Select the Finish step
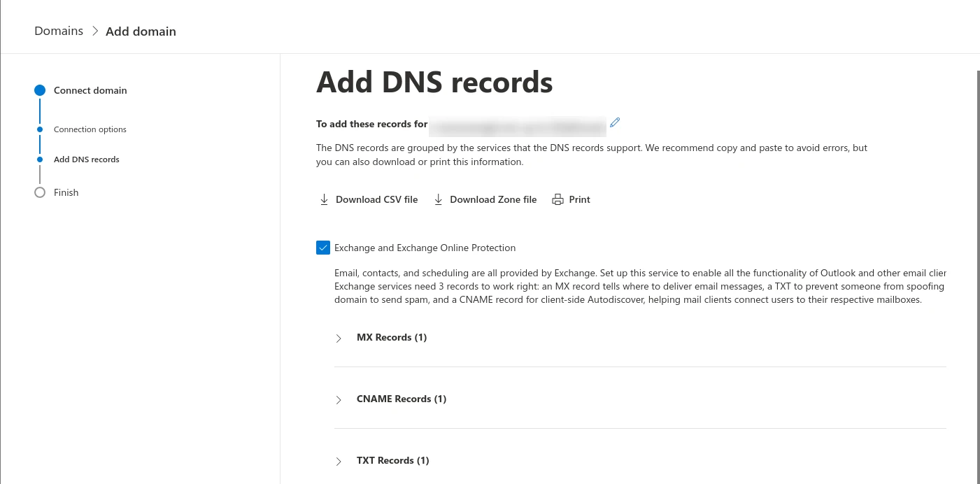Viewport: 980px width, 484px height. (66, 192)
